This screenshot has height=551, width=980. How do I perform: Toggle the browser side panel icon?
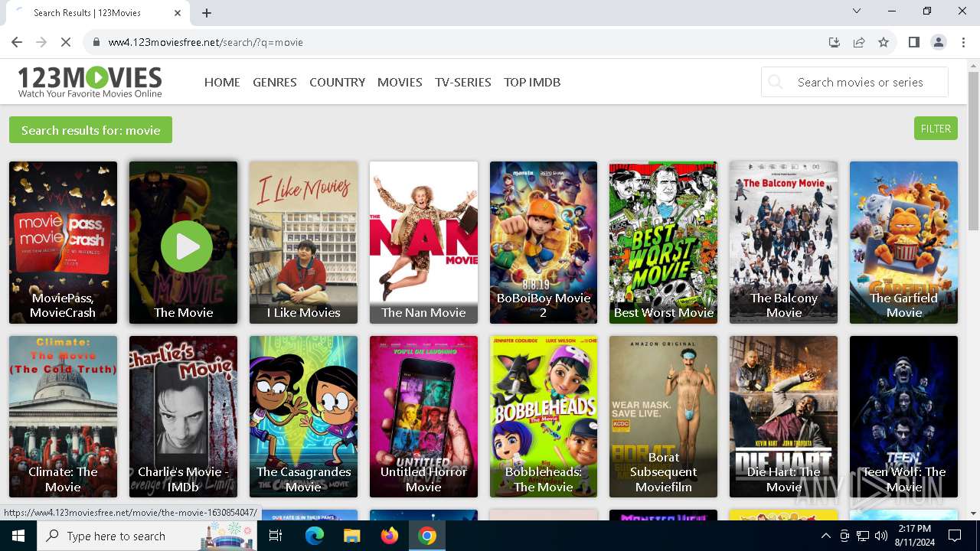pos(913,42)
